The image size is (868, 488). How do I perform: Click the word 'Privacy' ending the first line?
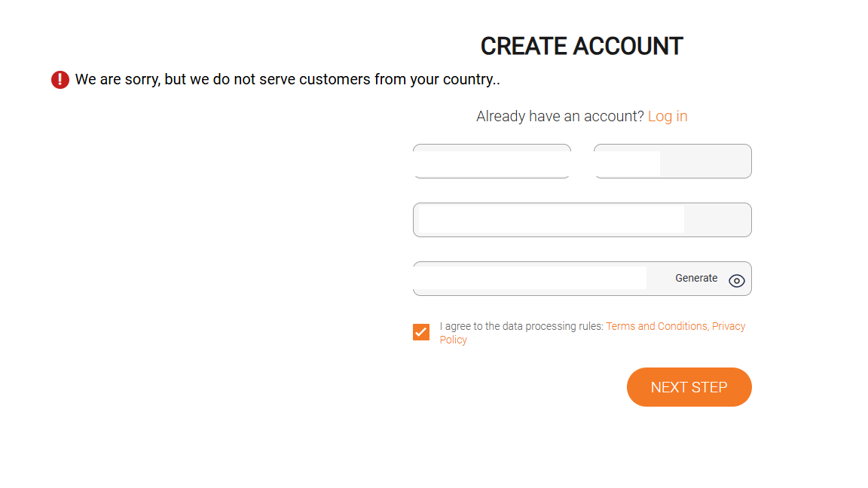pyautogui.click(x=729, y=326)
